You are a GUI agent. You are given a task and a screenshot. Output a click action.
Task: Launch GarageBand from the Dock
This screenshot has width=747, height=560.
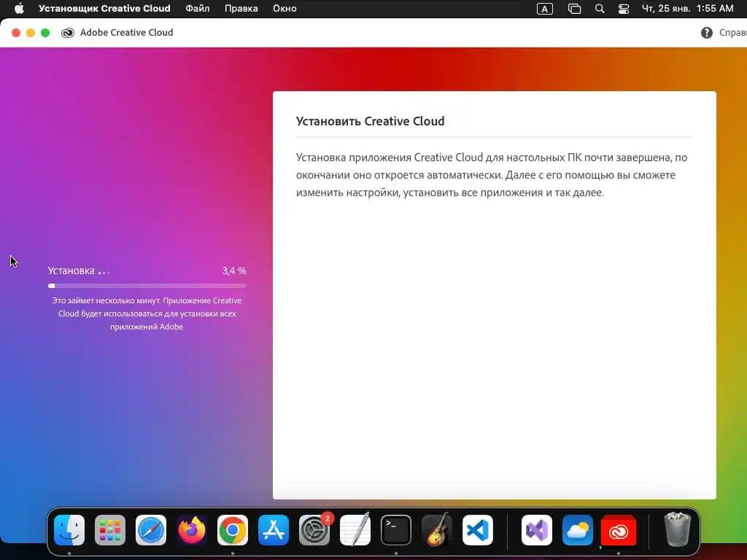point(437,530)
